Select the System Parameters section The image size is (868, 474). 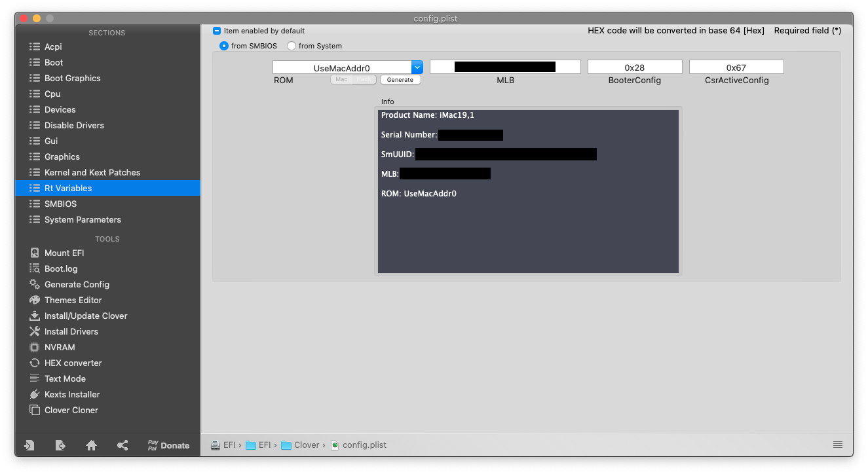tap(107, 219)
